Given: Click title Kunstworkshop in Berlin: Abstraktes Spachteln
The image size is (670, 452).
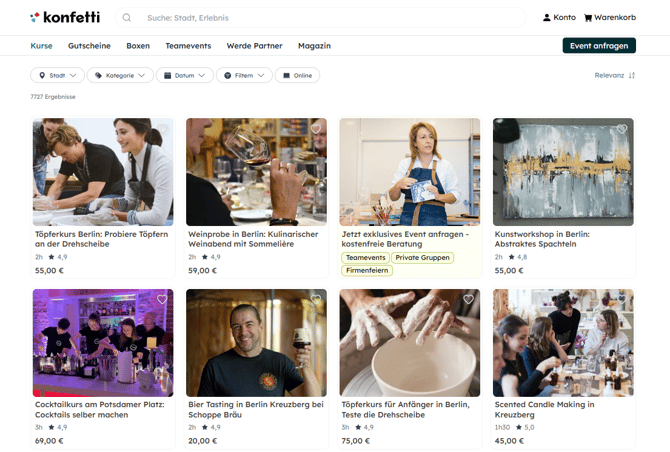Looking at the screenshot, I should [542, 239].
